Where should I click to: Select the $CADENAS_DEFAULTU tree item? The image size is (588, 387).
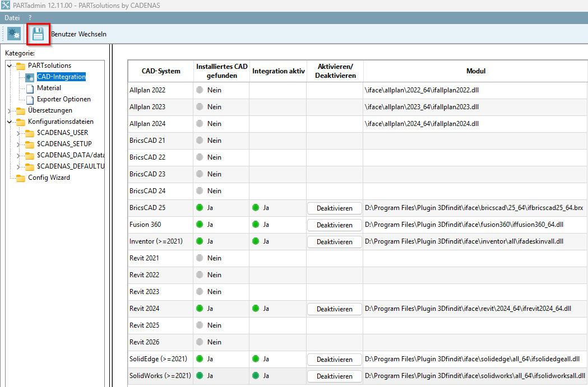[70, 166]
